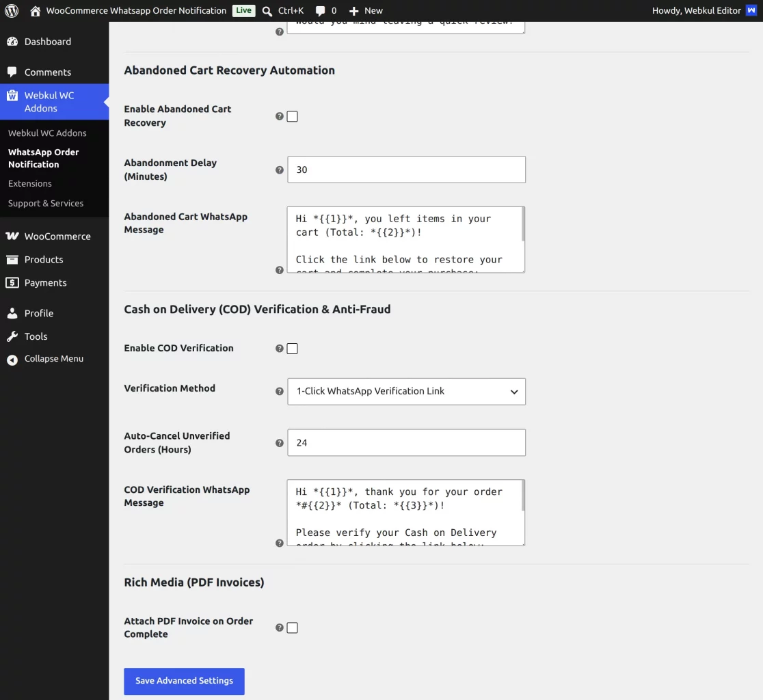The image size is (763, 700).
Task: Click the Dashboard gauge icon
Action: [12, 42]
